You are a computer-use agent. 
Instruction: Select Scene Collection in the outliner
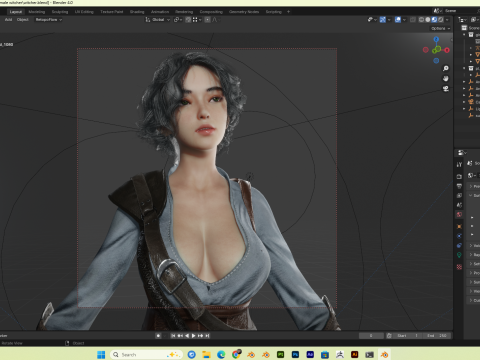[471, 28]
